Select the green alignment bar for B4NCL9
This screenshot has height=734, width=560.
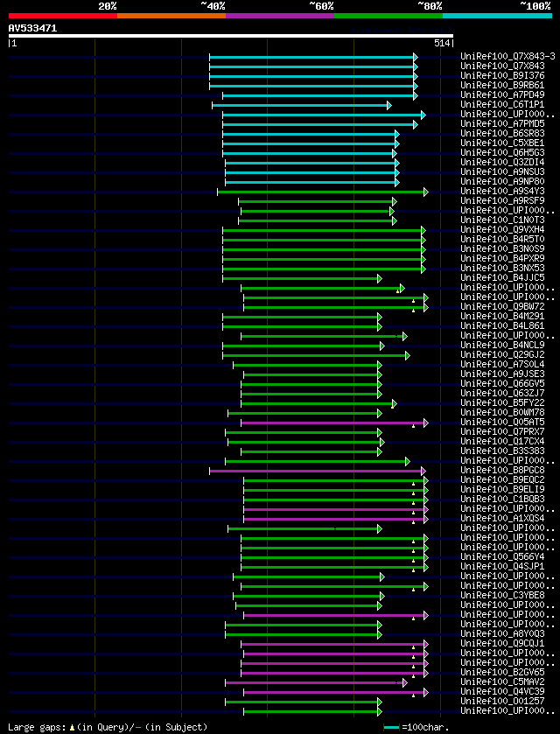pos(304,346)
